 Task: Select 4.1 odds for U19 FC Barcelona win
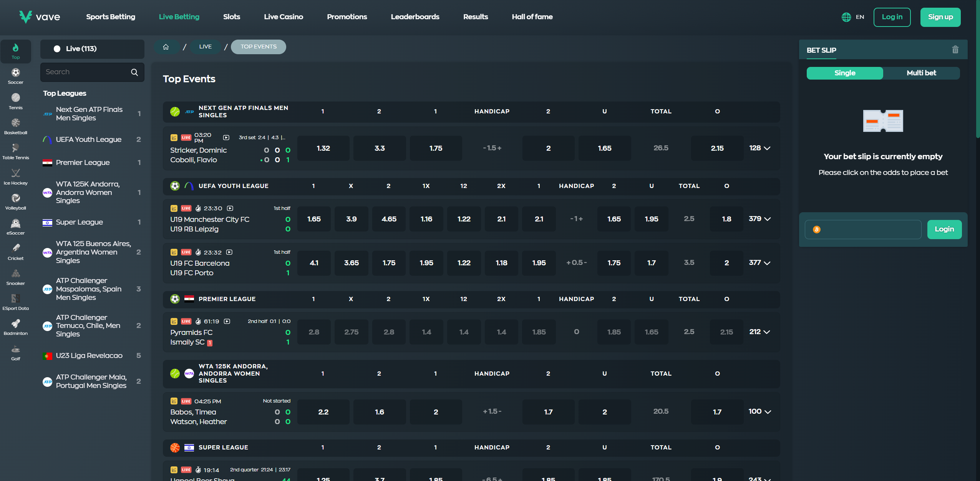coord(314,263)
